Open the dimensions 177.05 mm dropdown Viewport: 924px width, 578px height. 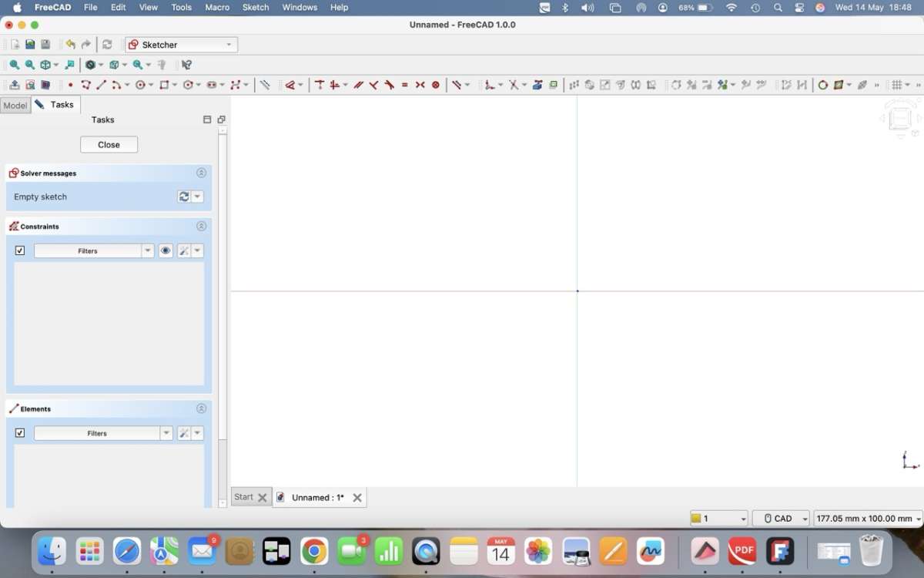coord(868,519)
